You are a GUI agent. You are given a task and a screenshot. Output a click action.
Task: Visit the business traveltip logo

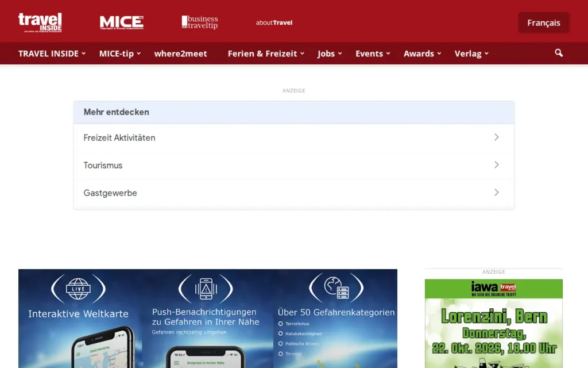point(199,22)
